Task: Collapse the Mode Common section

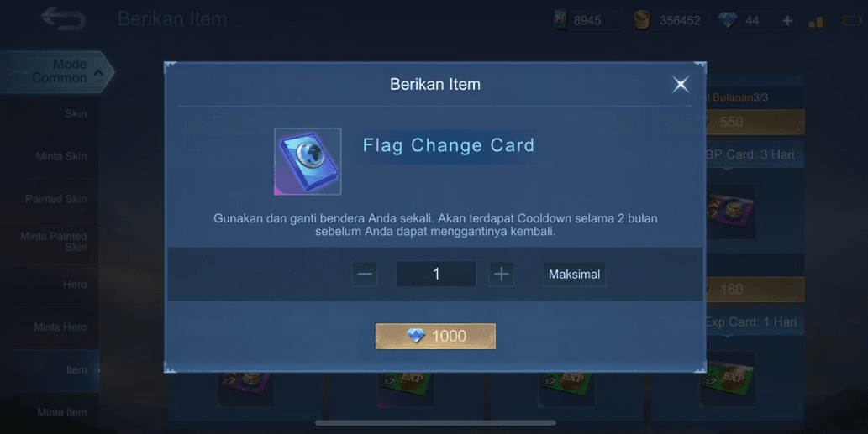Action: [56, 71]
